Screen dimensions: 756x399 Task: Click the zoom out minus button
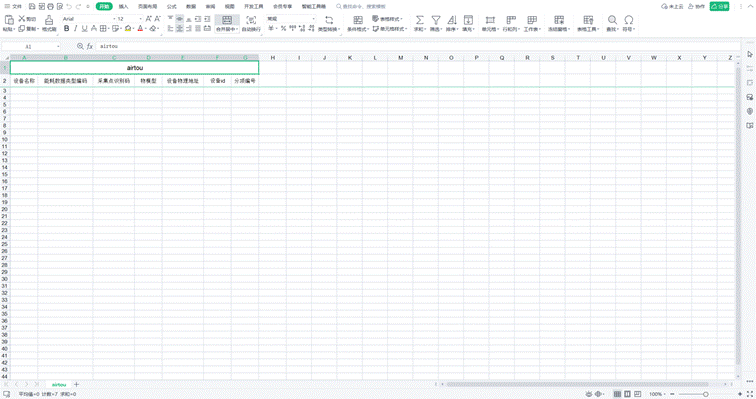tap(672, 394)
